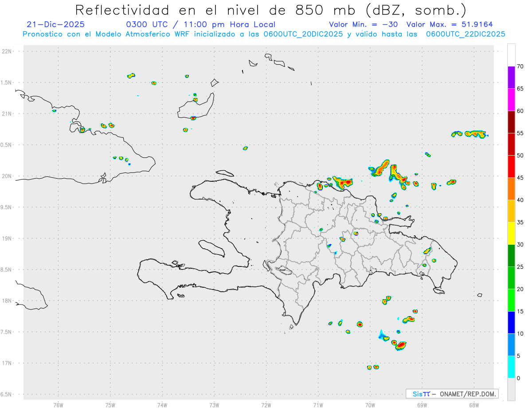
Task: Click the light blue 5-10 dBZ colorbar segment
Action: (x=511, y=344)
